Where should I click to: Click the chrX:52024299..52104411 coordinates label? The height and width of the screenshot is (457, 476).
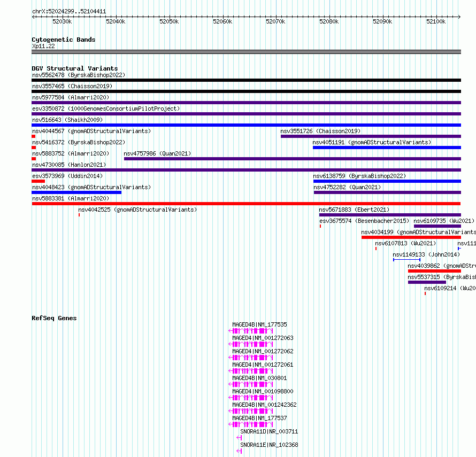point(69,12)
